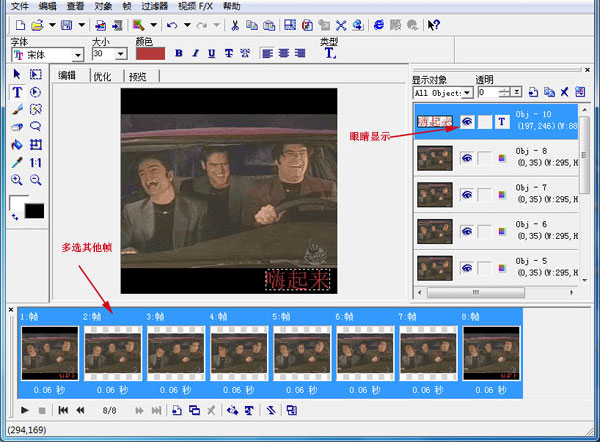Click the Cut scissors icon
The height and width of the screenshot is (442, 600).
(235, 25)
